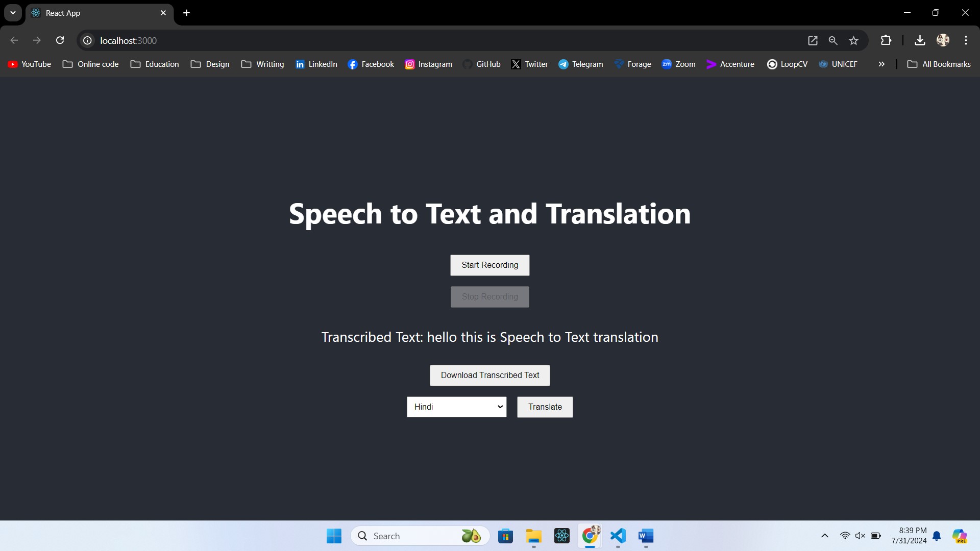
Task: Expand the hidden bookmarks chevron
Action: click(x=881, y=64)
